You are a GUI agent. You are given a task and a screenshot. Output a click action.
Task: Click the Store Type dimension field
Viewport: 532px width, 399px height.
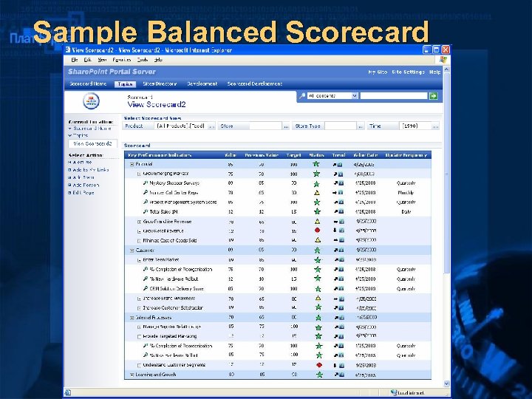[x=341, y=126]
